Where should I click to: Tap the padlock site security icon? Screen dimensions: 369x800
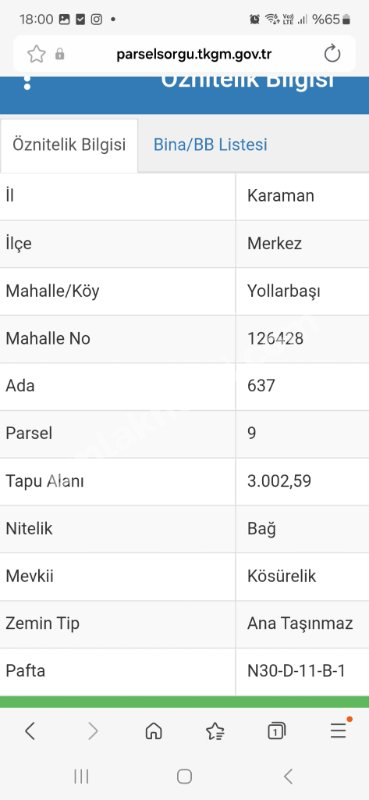click(x=60, y=54)
